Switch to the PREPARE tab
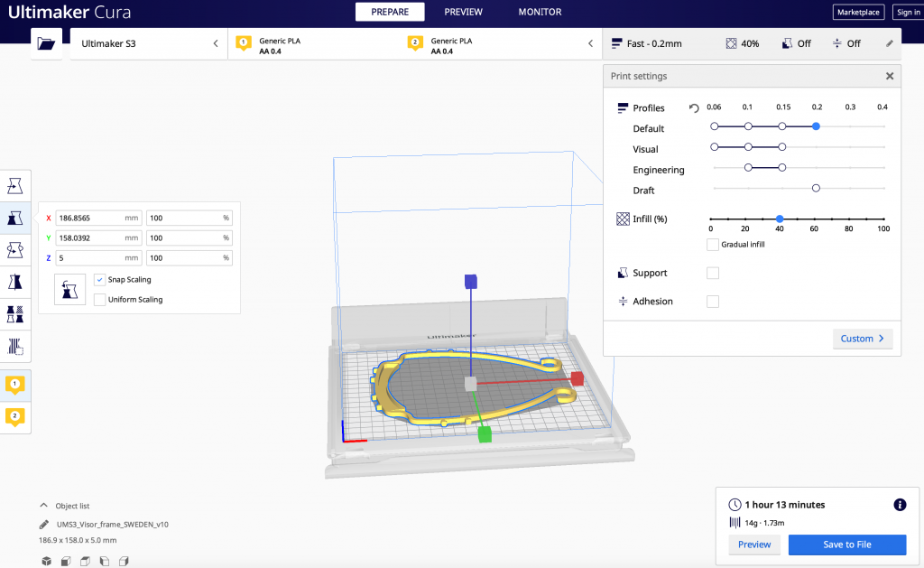This screenshot has width=924, height=568. tap(390, 12)
